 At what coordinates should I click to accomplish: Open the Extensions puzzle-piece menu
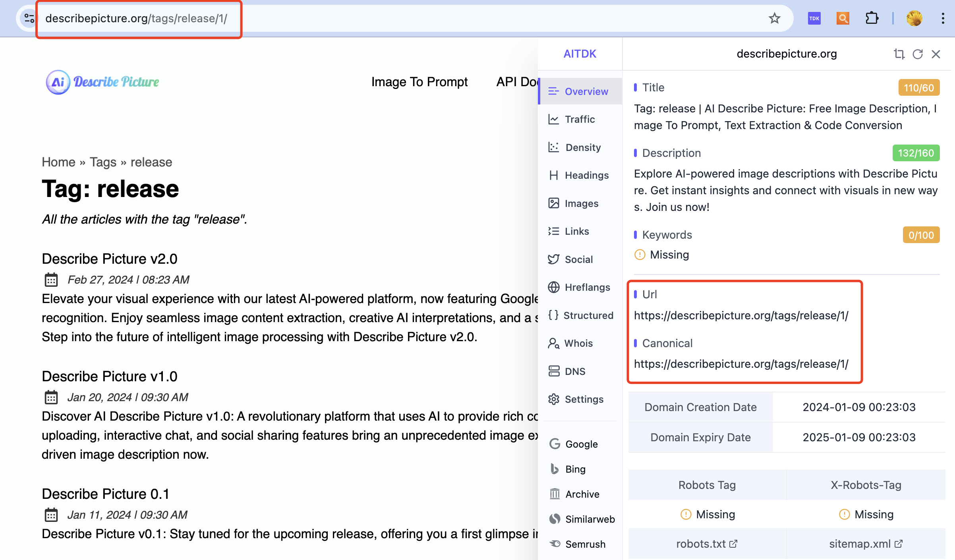tap(872, 18)
